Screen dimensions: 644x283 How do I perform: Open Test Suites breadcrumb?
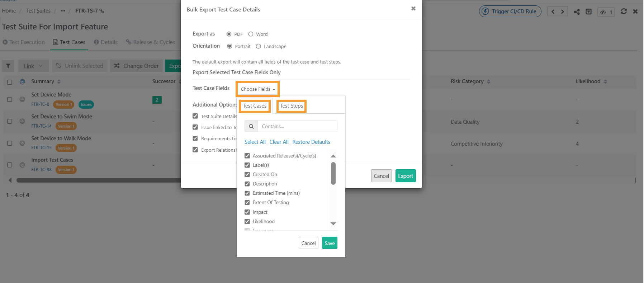(38, 11)
